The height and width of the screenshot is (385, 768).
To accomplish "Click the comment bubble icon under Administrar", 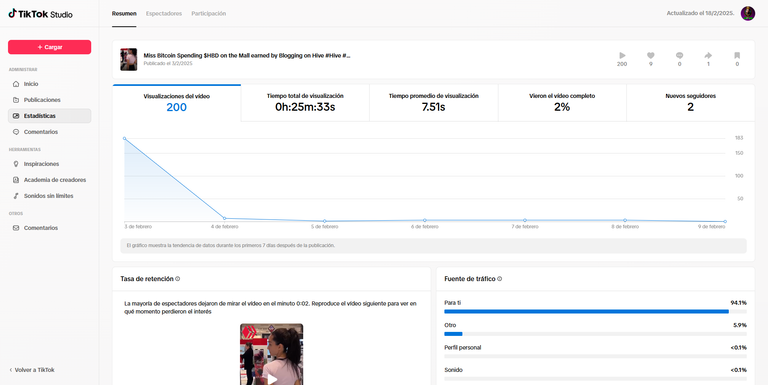I will tap(16, 132).
